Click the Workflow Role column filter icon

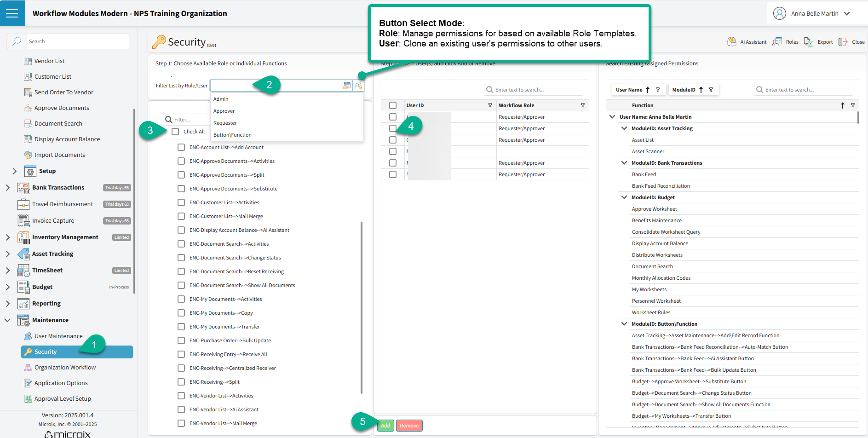point(583,105)
